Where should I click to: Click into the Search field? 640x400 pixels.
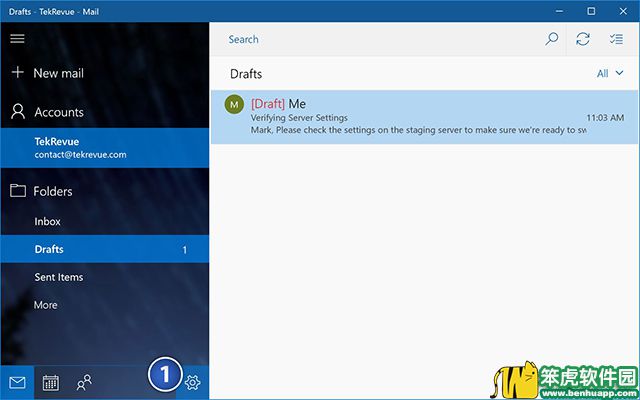pos(378,39)
